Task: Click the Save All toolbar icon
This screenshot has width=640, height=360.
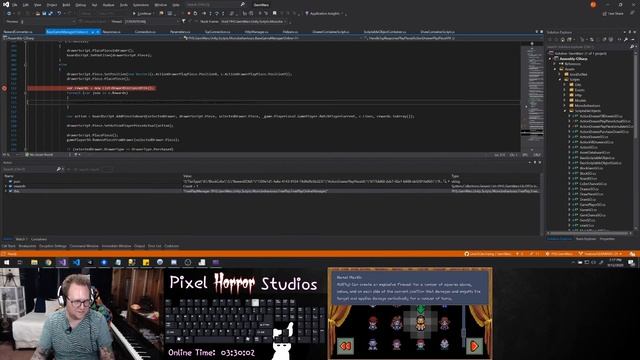Action: click(x=50, y=13)
